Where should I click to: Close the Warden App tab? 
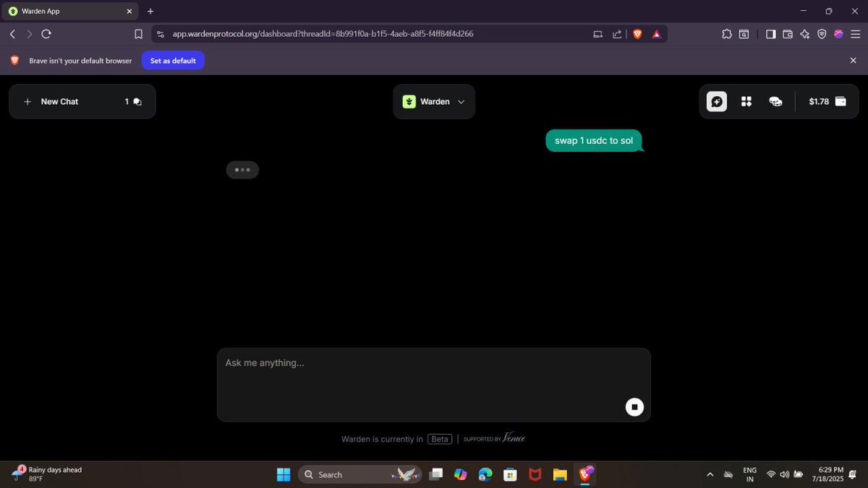[129, 12]
